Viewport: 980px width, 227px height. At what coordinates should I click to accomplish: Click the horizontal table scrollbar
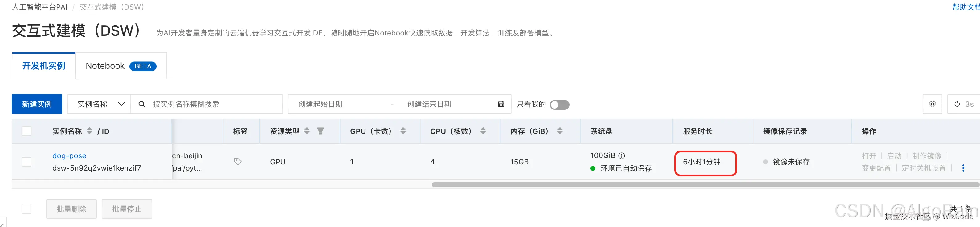point(704,185)
